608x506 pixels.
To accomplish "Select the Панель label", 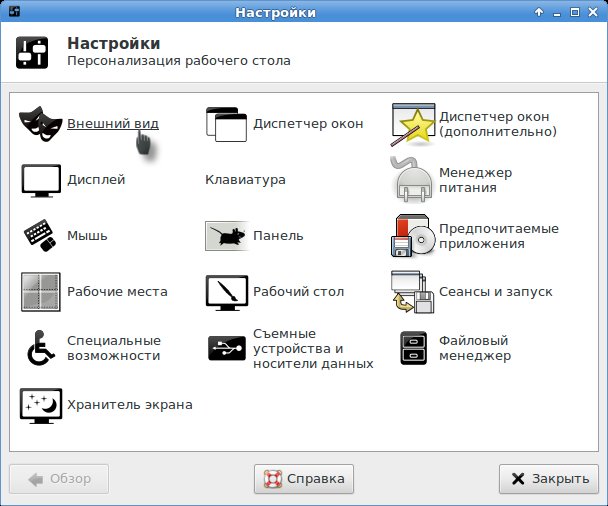I will (278, 235).
